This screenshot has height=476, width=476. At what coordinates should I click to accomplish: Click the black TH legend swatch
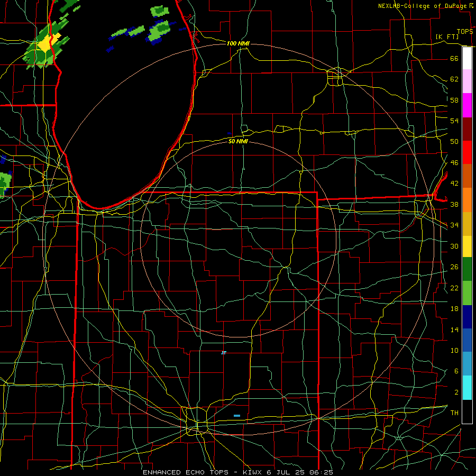[x=467, y=411]
